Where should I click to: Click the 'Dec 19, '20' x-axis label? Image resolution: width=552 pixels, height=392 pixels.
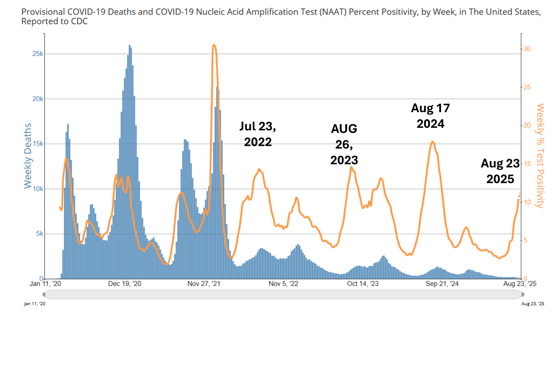click(x=125, y=284)
